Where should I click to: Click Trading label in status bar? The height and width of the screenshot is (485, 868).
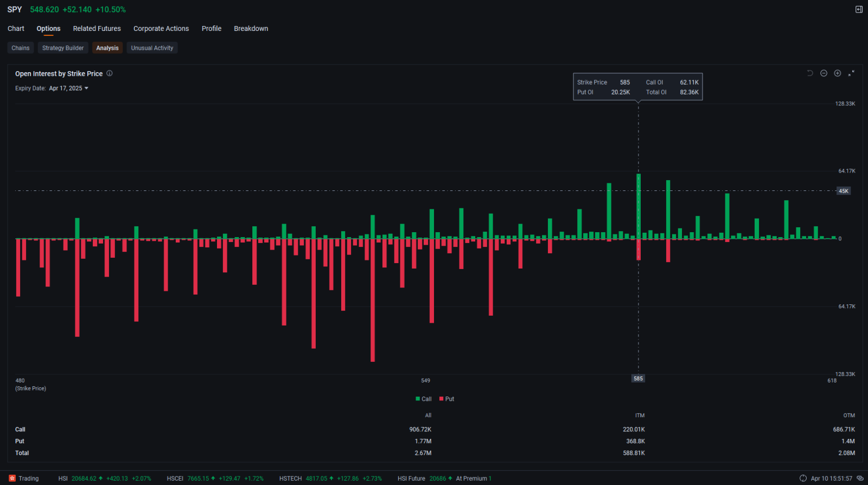click(29, 478)
